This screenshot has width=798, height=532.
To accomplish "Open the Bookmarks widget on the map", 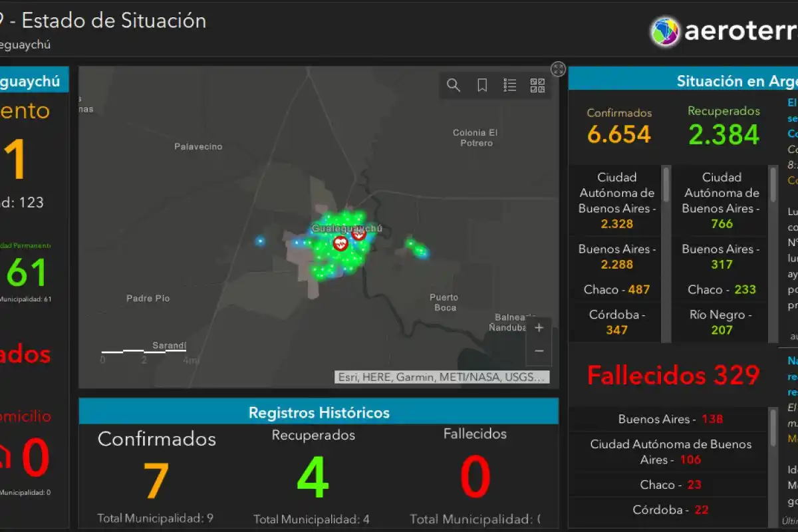I will [481, 85].
